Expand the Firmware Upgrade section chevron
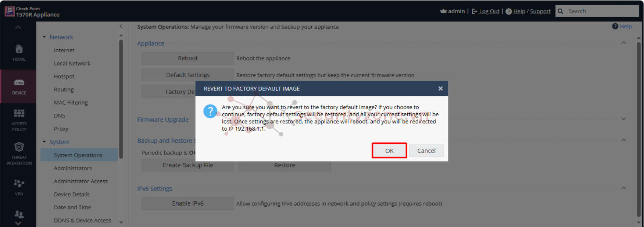Image resolution: width=644 pixels, height=227 pixels. (624, 119)
